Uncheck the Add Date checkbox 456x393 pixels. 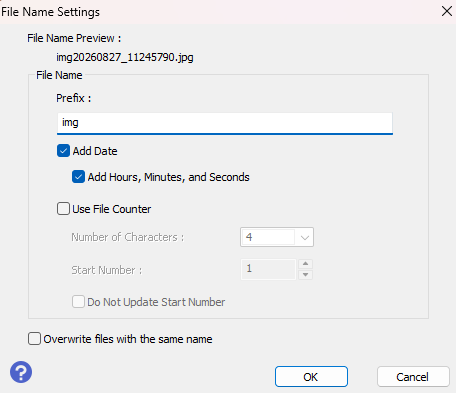pos(63,151)
